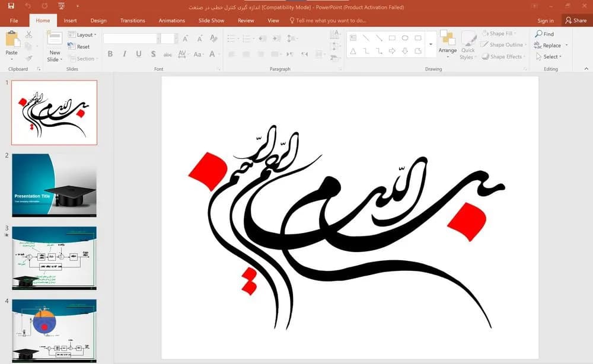Select the down arrow shape
The image size is (593, 364).
pyautogui.click(x=405, y=51)
